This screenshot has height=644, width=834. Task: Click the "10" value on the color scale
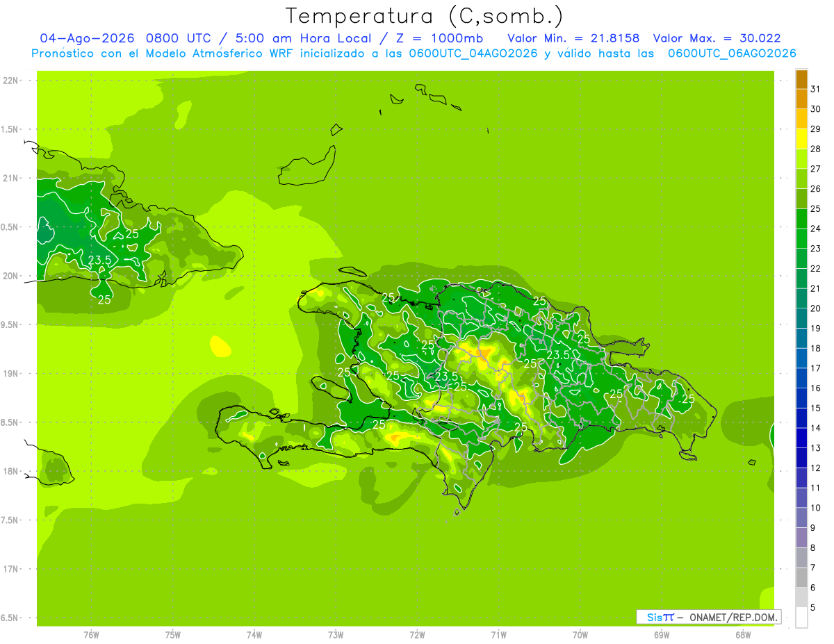point(816,508)
